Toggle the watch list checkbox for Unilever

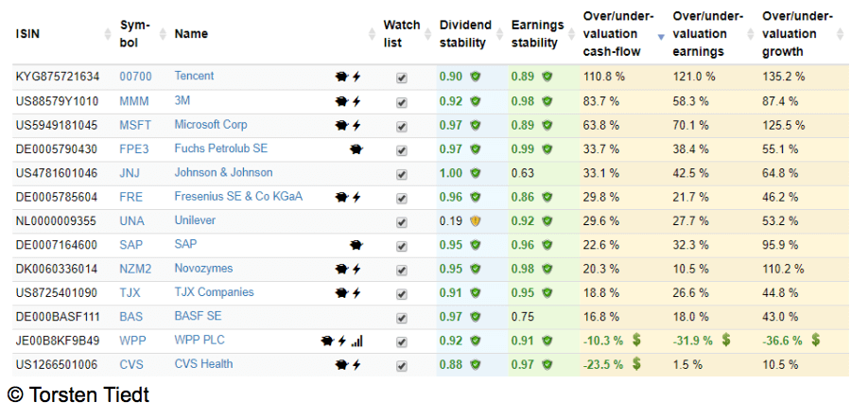[402, 222]
